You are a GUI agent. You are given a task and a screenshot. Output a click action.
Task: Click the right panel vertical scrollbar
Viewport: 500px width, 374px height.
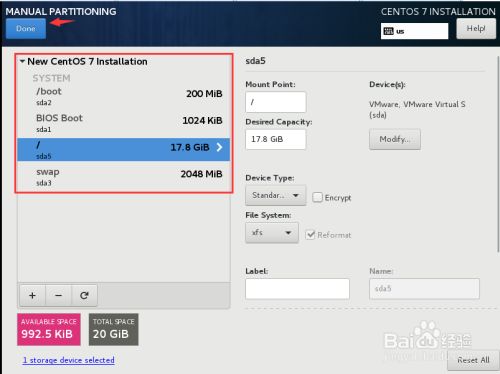(x=498, y=153)
